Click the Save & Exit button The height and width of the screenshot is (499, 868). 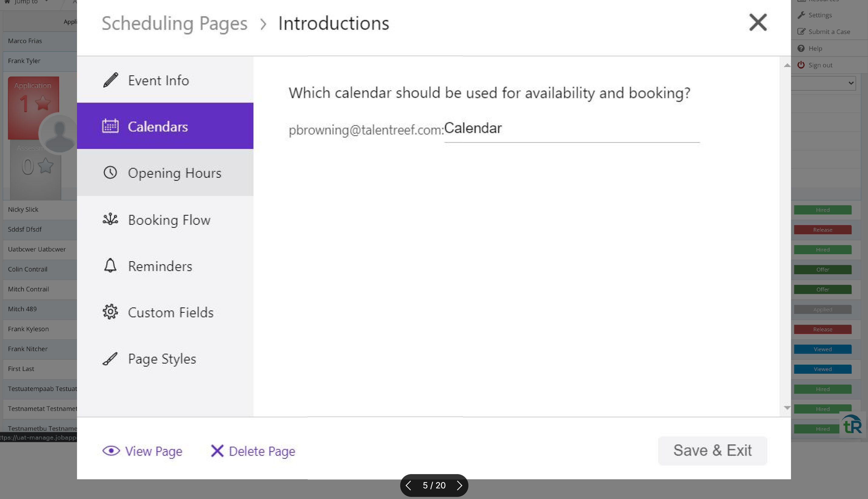[712, 450]
